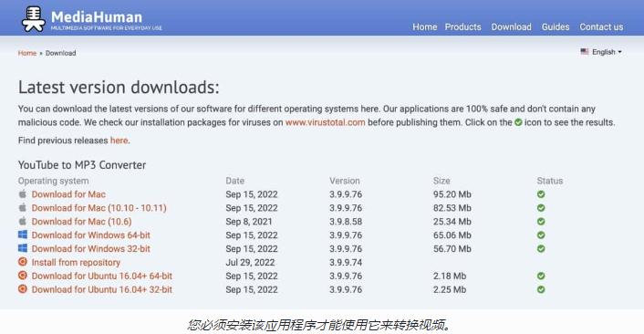Screen dimensions: 644x334
Task: Open green status check for 25.34 Mb row
Action: [541, 222]
